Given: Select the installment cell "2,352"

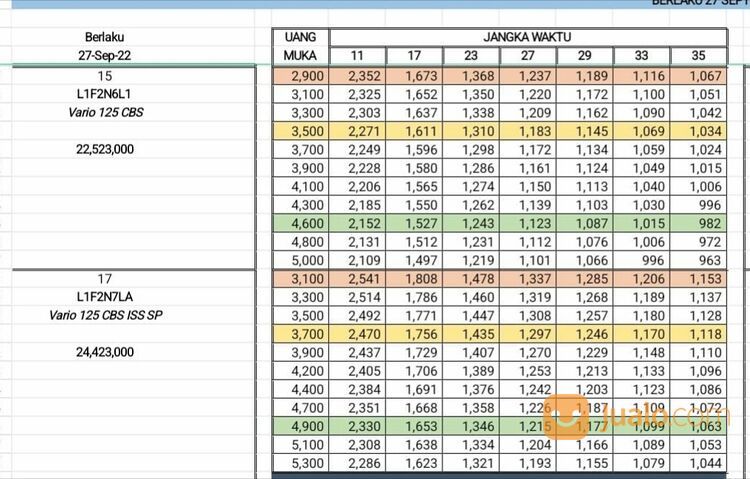Looking at the screenshot, I should click(357, 76).
